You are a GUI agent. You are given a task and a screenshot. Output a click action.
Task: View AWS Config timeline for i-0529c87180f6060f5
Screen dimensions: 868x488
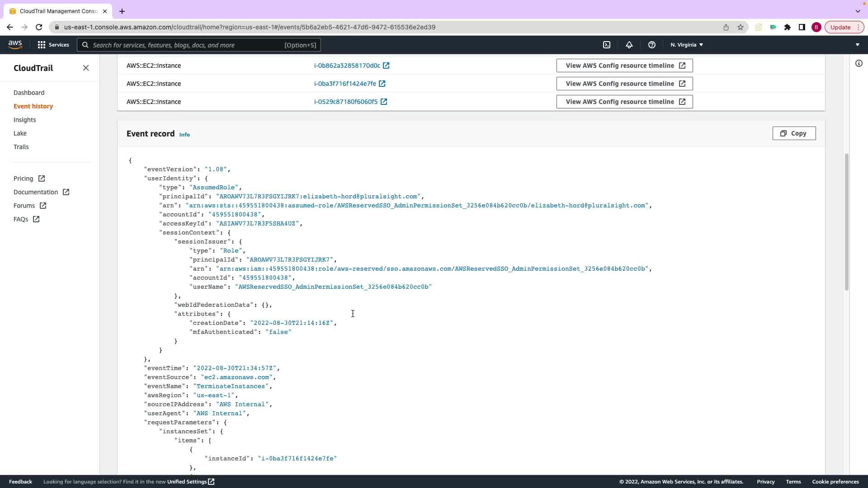pyautogui.click(x=624, y=102)
